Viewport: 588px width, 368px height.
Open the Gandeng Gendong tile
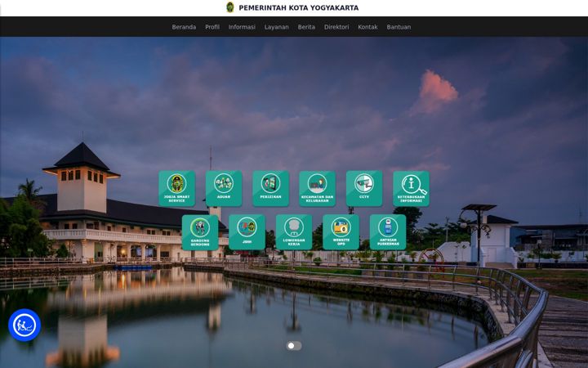(200, 232)
